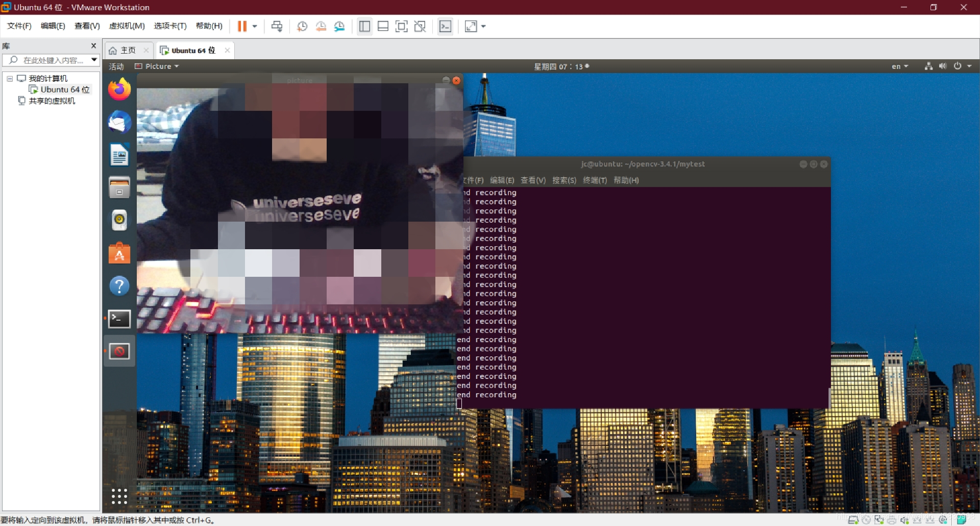
Task: Open terminal 终端(T) menu
Action: pos(595,180)
